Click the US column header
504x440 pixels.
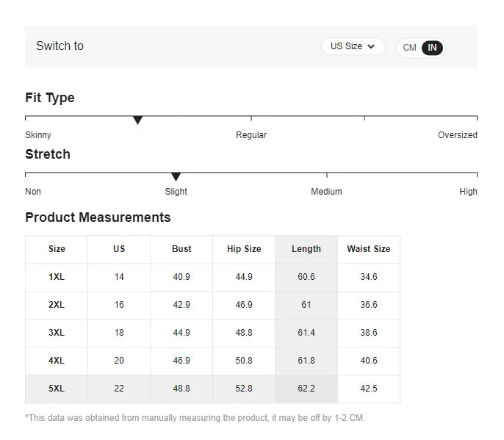pyautogui.click(x=119, y=249)
